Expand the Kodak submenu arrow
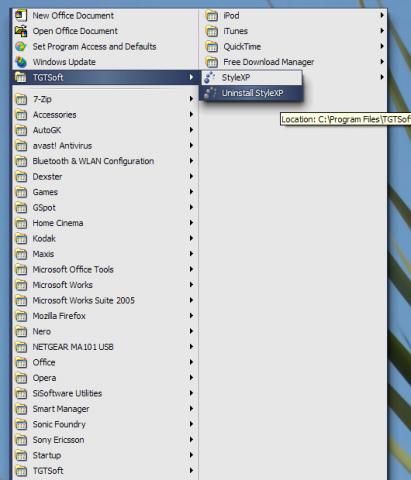 click(191, 238)
